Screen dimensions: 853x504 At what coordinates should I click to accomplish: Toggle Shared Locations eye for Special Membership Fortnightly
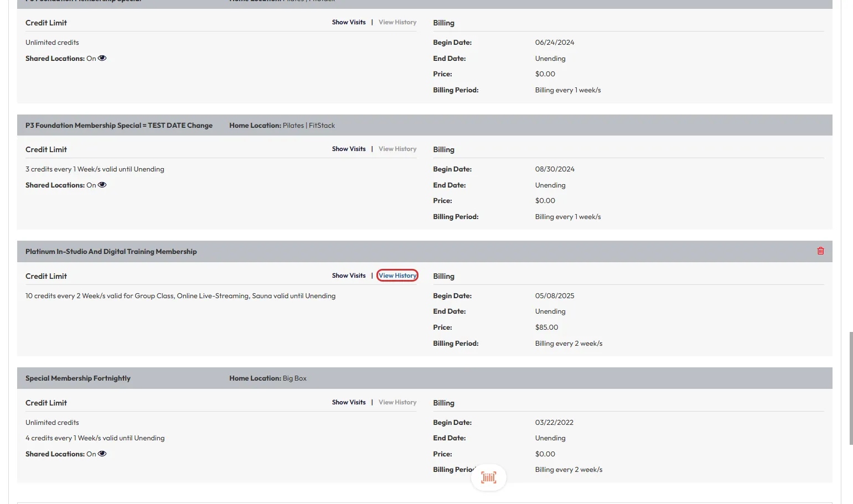[102, 454]
